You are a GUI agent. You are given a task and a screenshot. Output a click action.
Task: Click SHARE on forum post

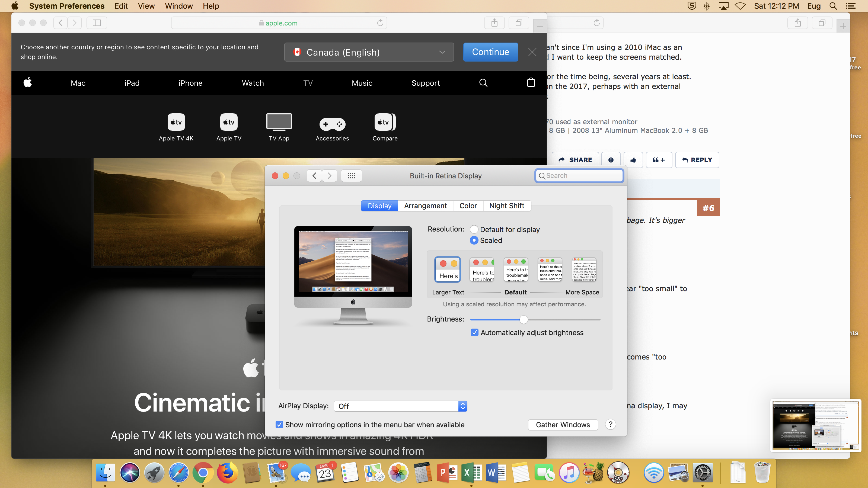coord(575,160)
